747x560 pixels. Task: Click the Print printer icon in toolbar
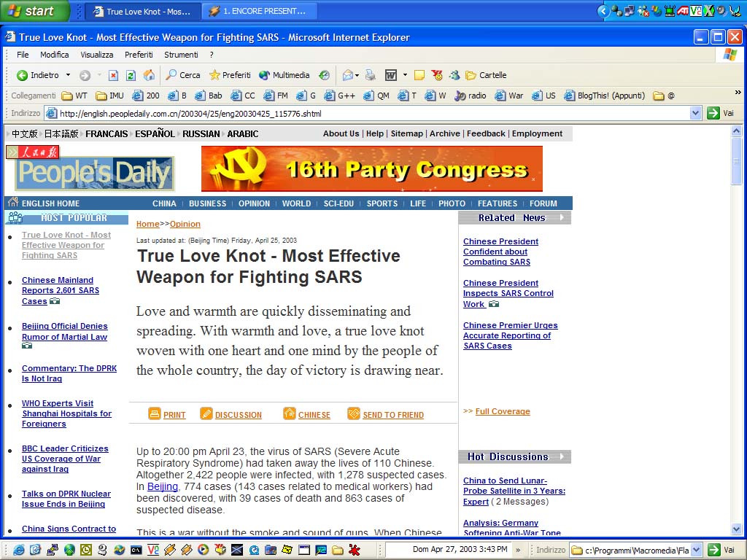click(371, 75)
